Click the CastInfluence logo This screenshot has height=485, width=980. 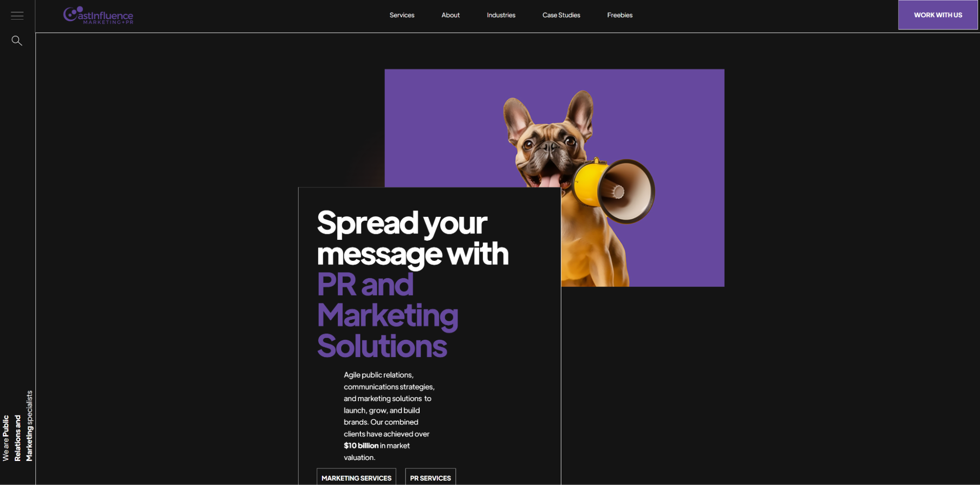coord(98,15)
